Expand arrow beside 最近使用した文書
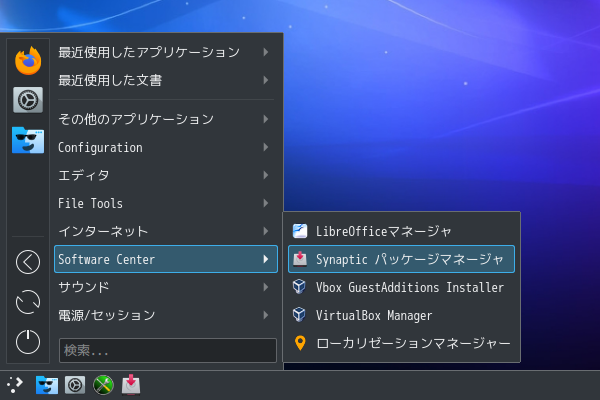This screenshot has width=600, height=400. tap(266, 80)
